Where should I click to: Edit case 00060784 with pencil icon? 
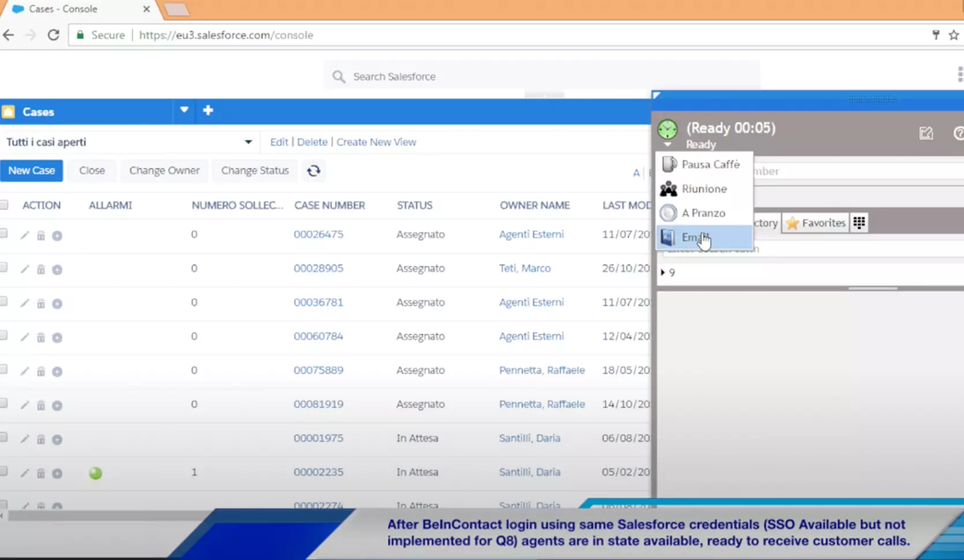[24, 337]
